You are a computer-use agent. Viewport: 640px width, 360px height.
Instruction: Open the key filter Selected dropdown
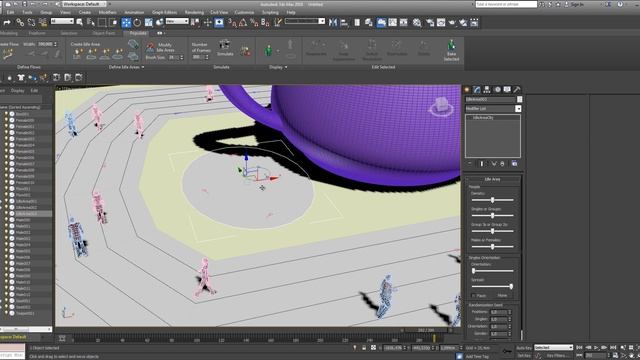553,348
